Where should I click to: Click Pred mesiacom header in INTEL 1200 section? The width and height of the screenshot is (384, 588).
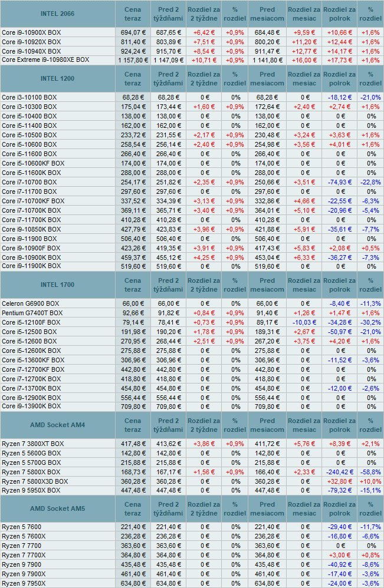click(267, 79)
